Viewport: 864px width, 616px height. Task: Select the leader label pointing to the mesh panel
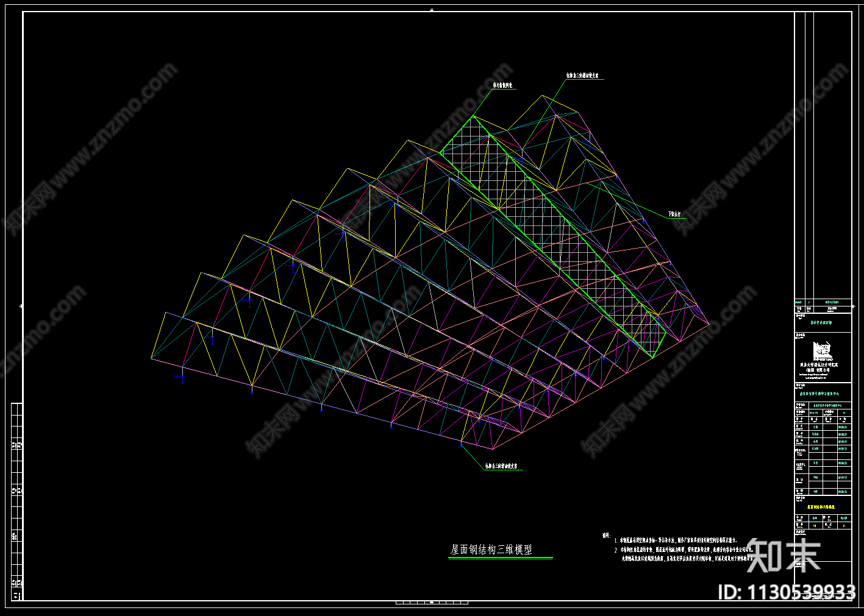(x=502, y=86)
